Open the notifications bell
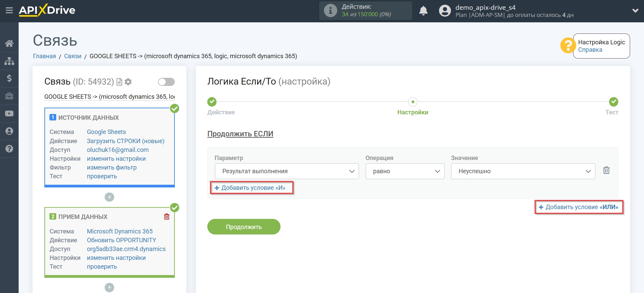Screen dimensions: 644x293 tap(423, 11)
